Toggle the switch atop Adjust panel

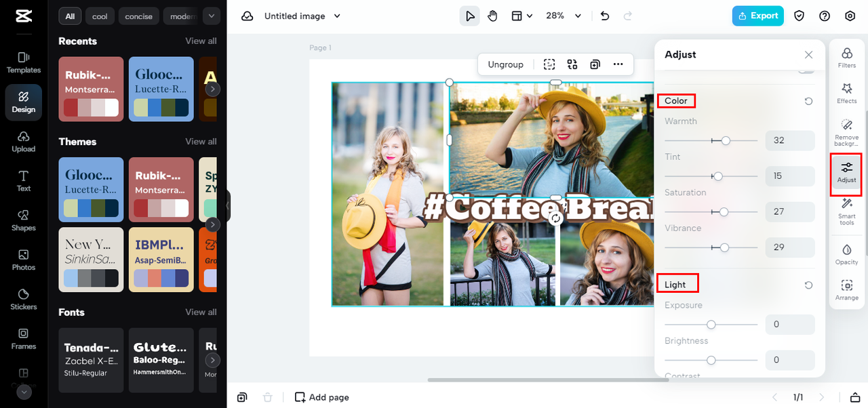pyautogui.click(x=806, y=70)
